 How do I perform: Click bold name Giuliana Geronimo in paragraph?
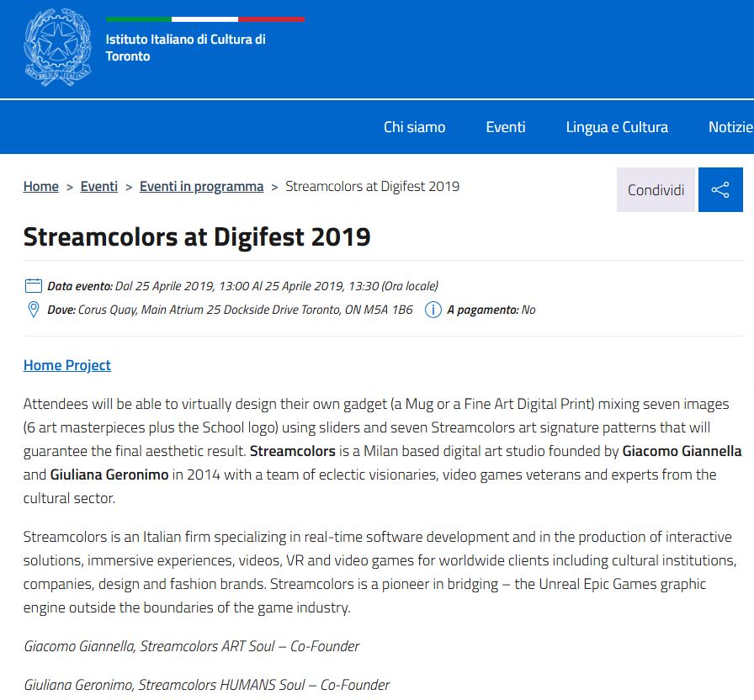point(109,475)
